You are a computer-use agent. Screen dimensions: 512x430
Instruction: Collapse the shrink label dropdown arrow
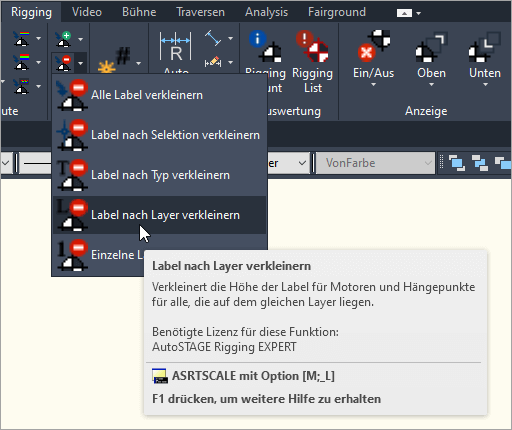[80, 63]
